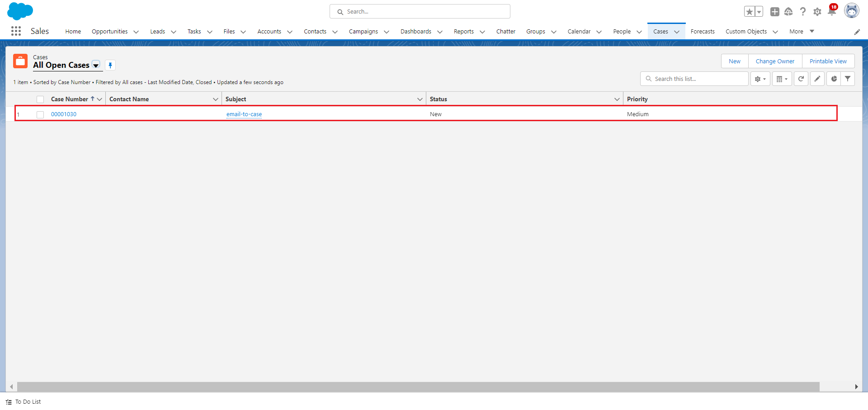Viewport: 868px width, 410px height.
Task: Click the Help question mark icon
Action: pos(802,12)
